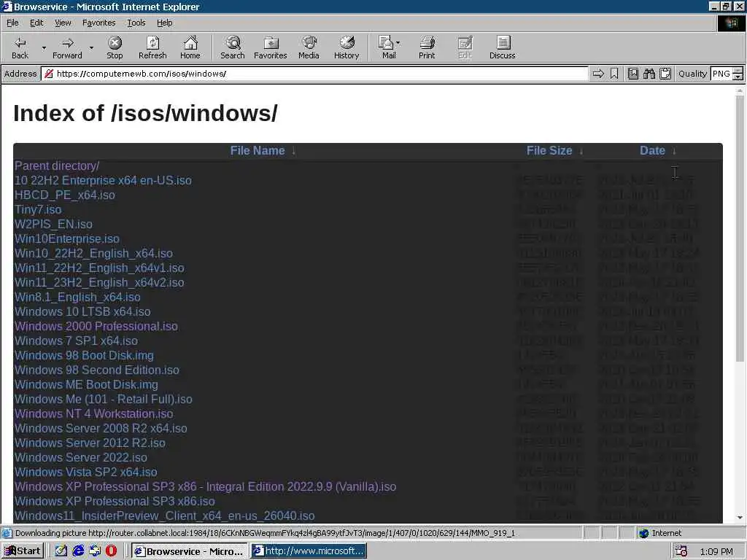Open Windows NT 4 Workstation.iso
747x560 pixels.
[94, 414]
